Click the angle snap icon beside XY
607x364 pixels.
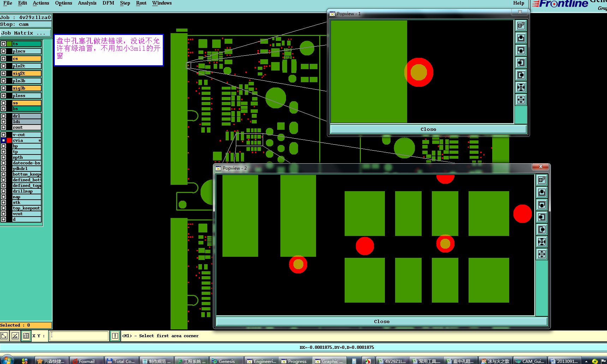[x=15, y=336]
